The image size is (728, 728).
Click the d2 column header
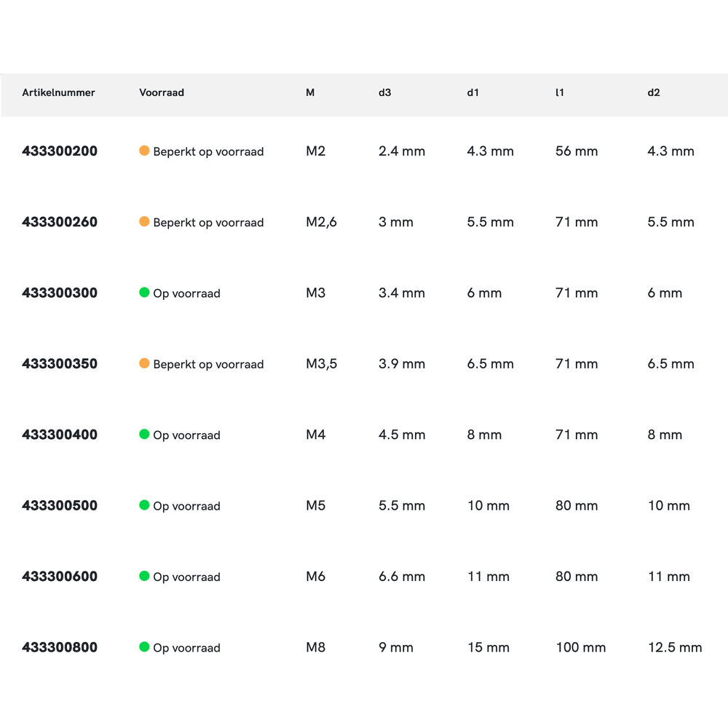(x=654, y=93)
